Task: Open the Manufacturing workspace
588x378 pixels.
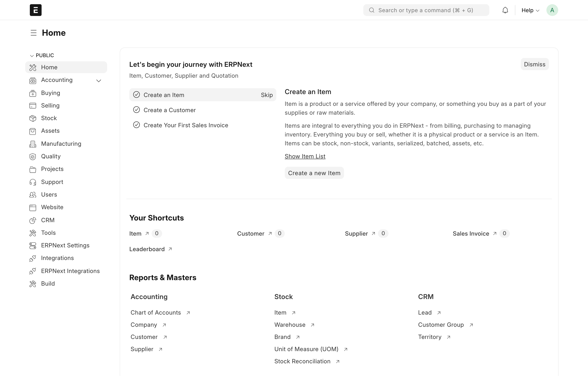Action: pos(66,144)
